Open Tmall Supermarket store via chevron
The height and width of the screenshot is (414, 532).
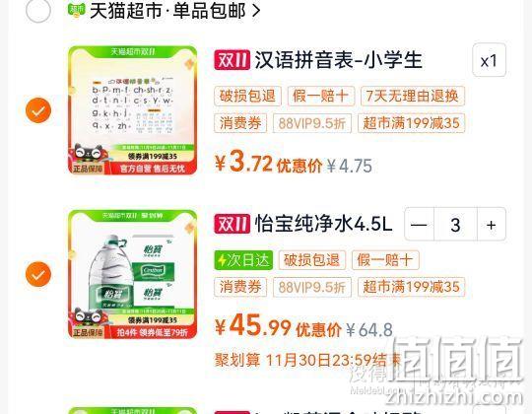(256, 11)
